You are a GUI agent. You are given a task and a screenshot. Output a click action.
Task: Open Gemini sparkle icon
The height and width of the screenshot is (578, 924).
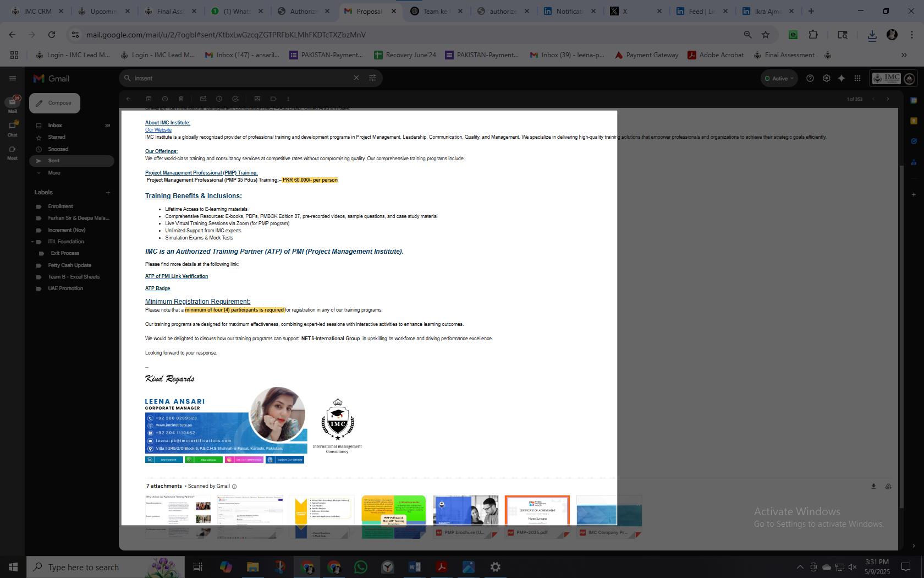click(x=842, y=78)
